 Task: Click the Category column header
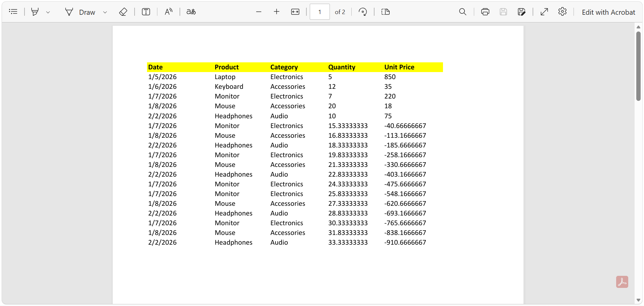tap(284, 67)
